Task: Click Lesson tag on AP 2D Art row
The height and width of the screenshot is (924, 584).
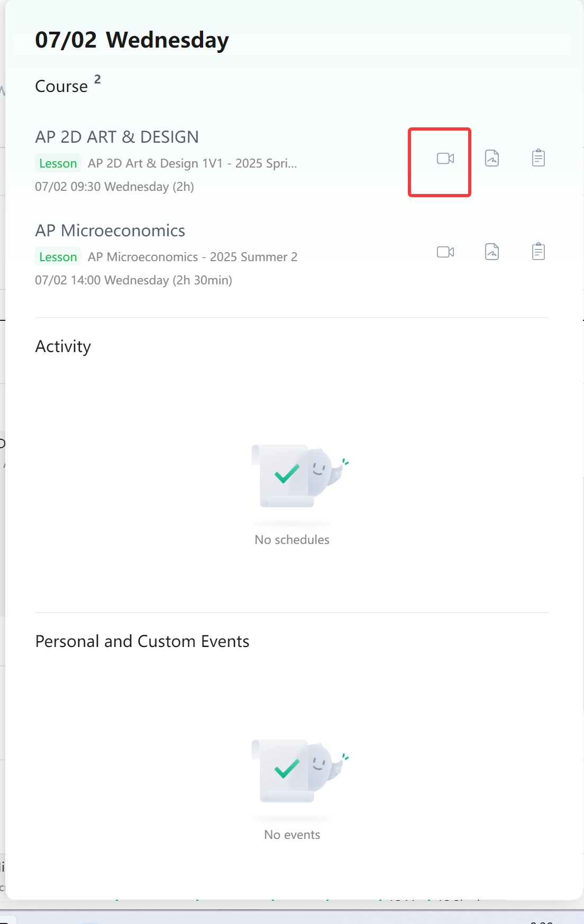Action: [58, 163]
